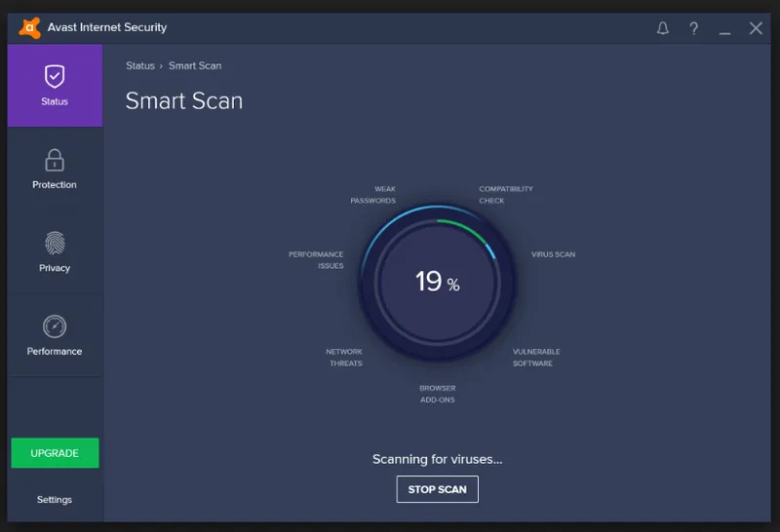This screenshot has height=532, width=780.
Task: Open Privacy fingerprint section
Action: [55, 252]
